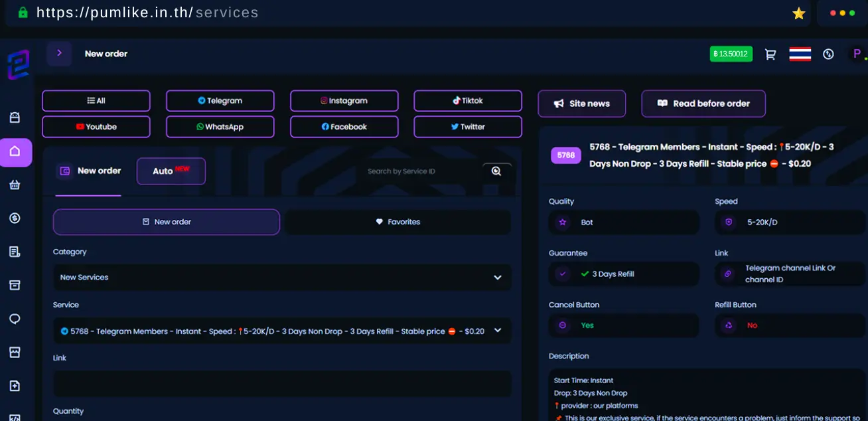The image size is (868, 421).
Task: Open the order list sidebar icon
Action: tap(15, 252)
